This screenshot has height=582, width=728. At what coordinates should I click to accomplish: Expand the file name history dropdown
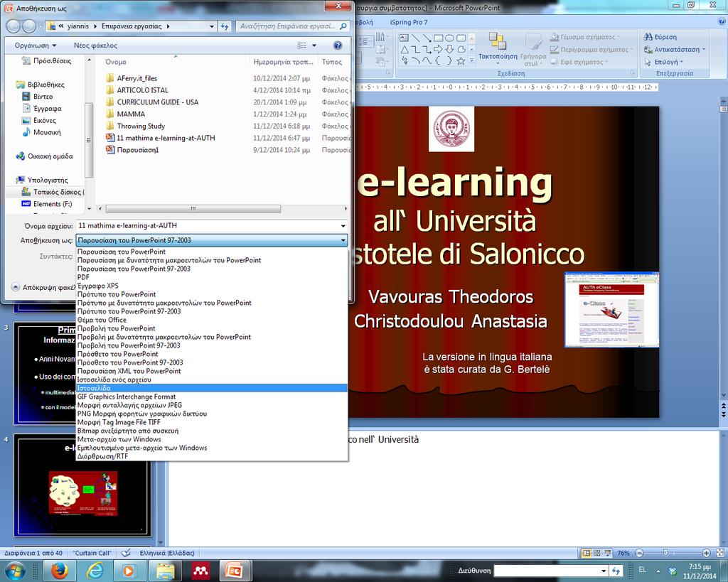click(x=343, y=225)
